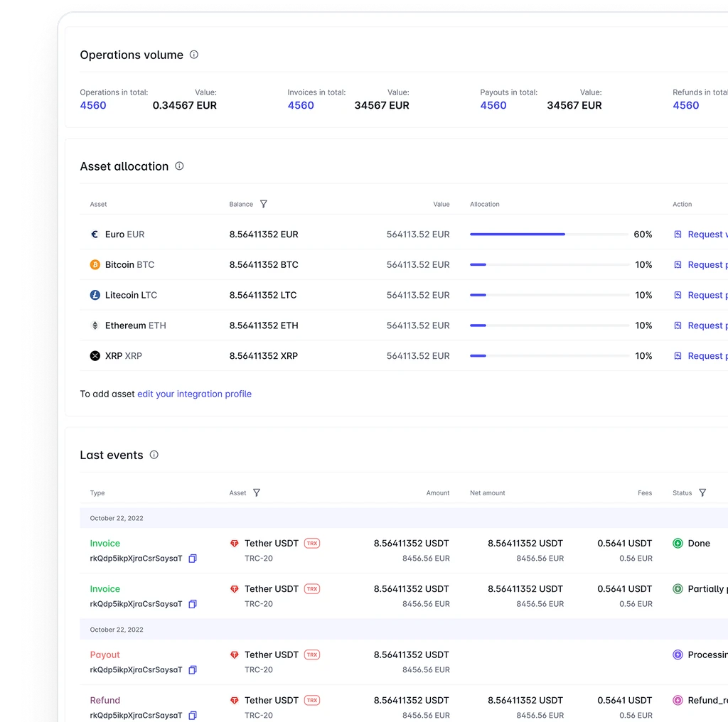Click the Refund status icon
Screen dimensions: 728x722
pyautogui.click(x=678, y=700)
